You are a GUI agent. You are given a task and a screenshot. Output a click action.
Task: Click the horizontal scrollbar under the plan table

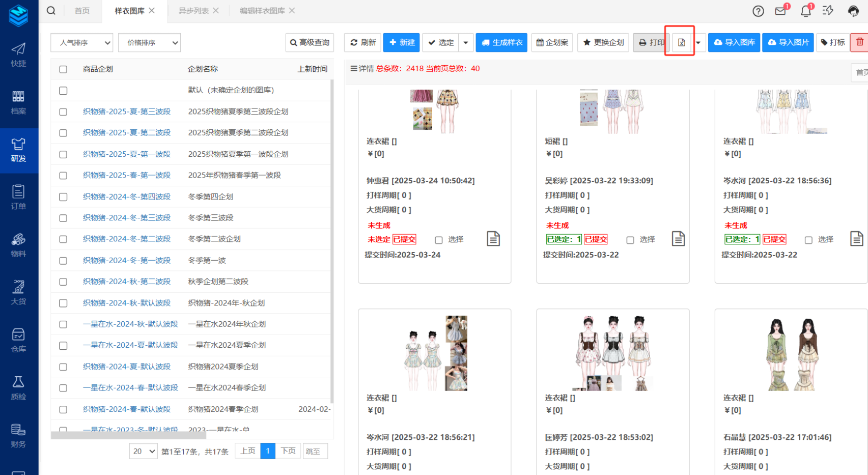click(128, 435)
